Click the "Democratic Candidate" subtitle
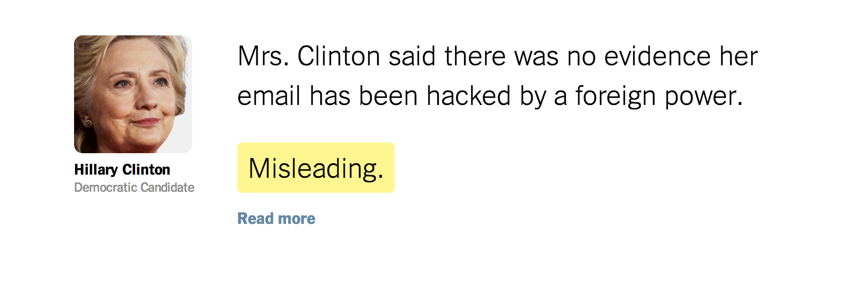 [x=134, y=187]
